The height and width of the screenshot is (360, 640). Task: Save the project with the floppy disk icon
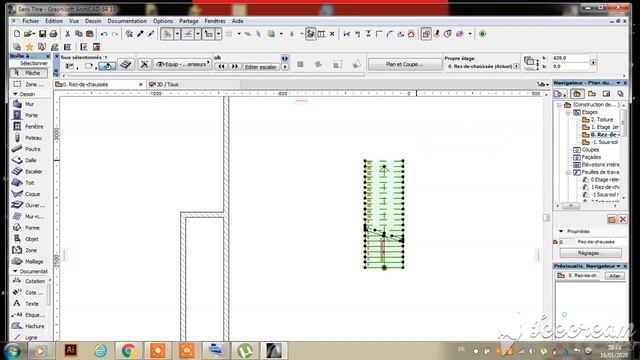pos(42,34)
